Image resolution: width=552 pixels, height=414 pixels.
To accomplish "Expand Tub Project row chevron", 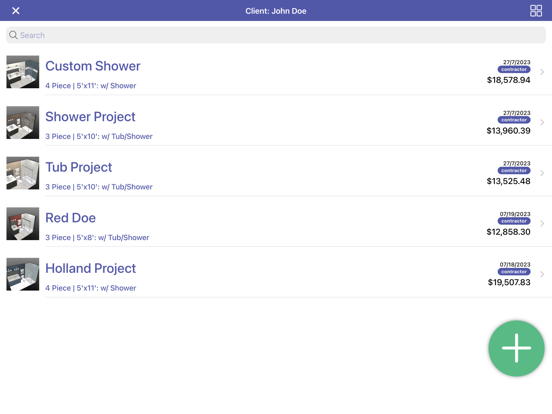I will coord(542,173).
